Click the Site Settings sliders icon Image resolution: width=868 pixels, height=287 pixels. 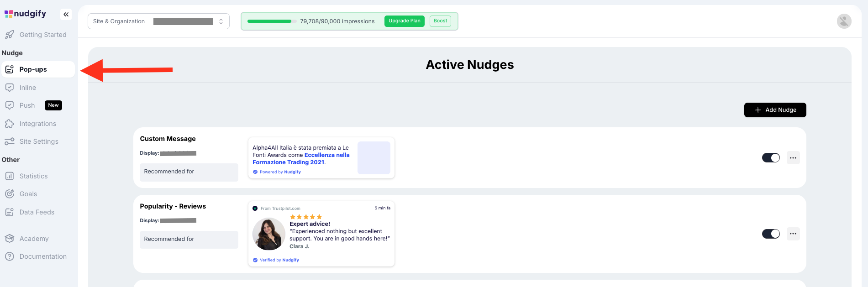[10, 141]
